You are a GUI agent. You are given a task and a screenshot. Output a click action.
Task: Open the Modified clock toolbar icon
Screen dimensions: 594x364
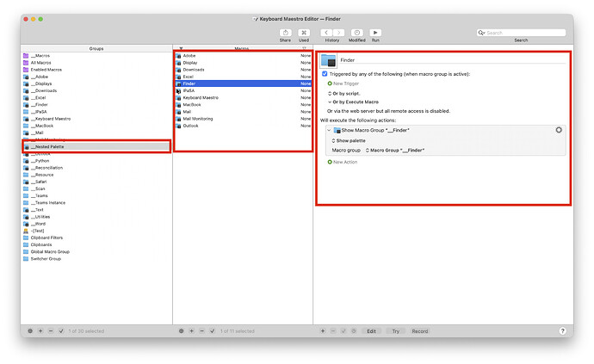point(357,33)
